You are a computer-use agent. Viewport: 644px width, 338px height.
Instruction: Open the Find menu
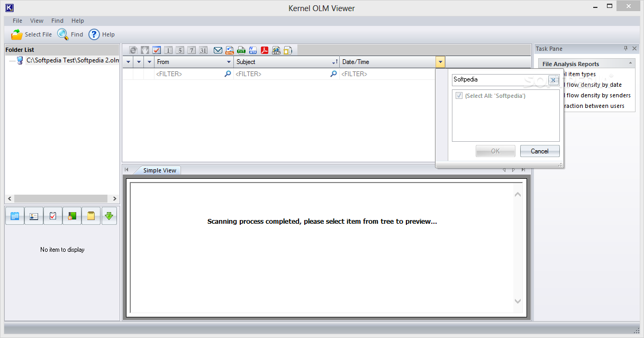coord(57,21)
